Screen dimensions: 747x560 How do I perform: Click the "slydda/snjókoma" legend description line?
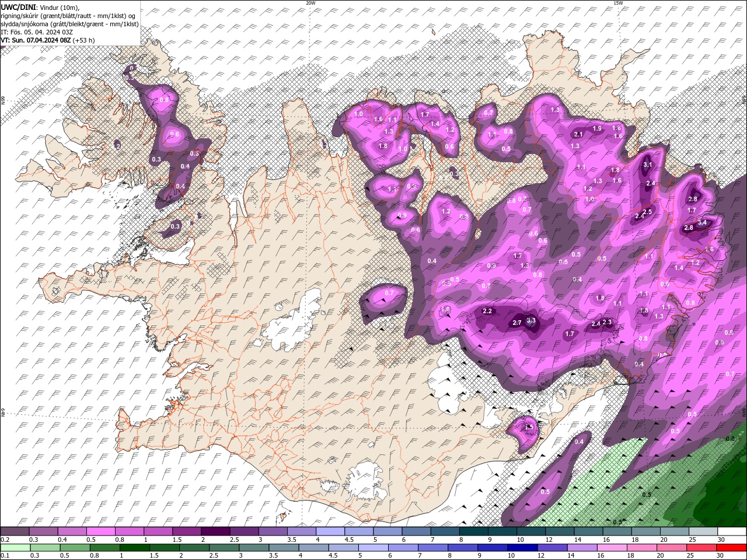coord(69,24)
